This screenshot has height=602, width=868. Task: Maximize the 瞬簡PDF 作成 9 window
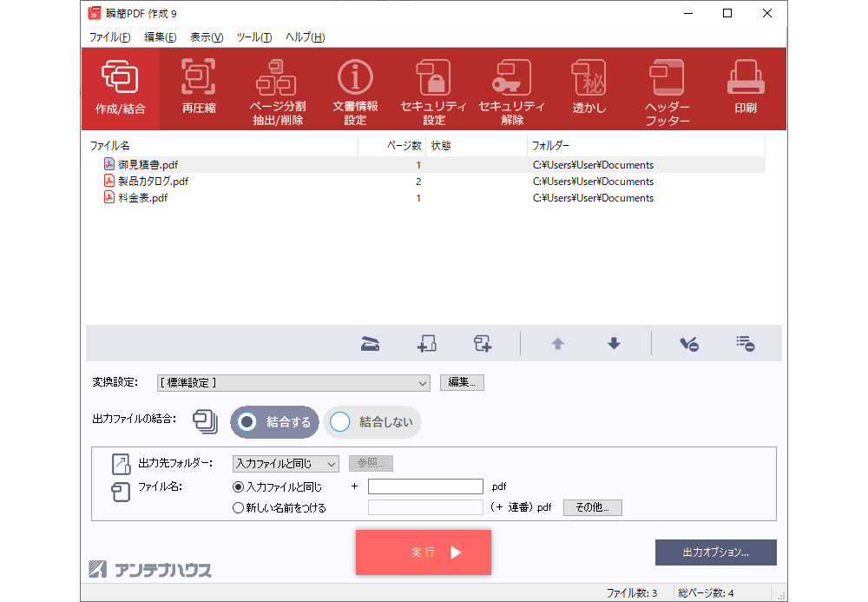[x=727, y=13]
